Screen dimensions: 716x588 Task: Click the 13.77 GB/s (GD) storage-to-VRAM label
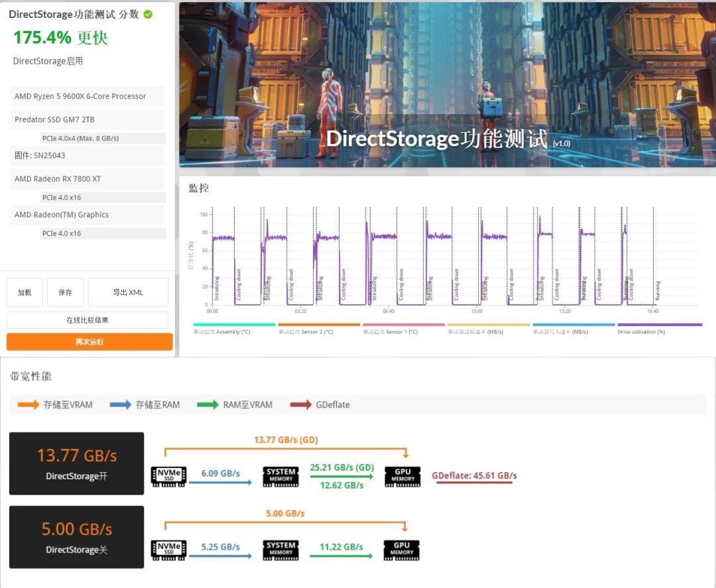pyautogui.click(x=286, y=440)
